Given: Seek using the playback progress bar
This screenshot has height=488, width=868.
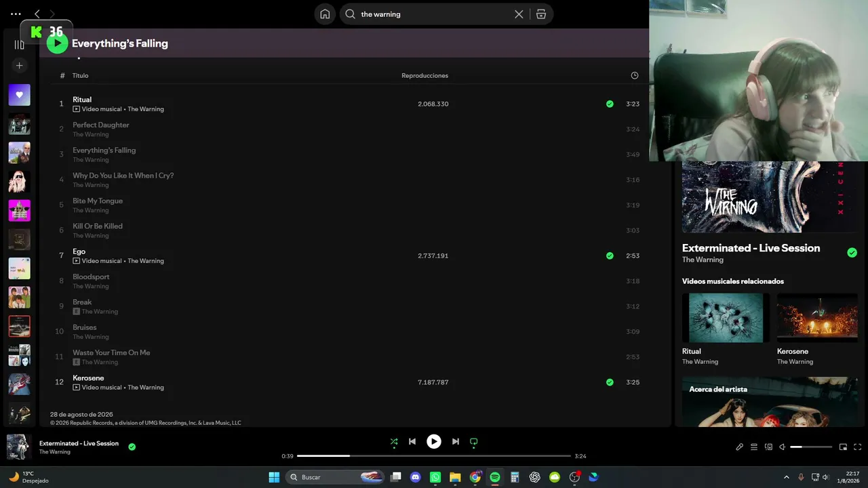Looking at the screenshot, I should pos(433,456).
